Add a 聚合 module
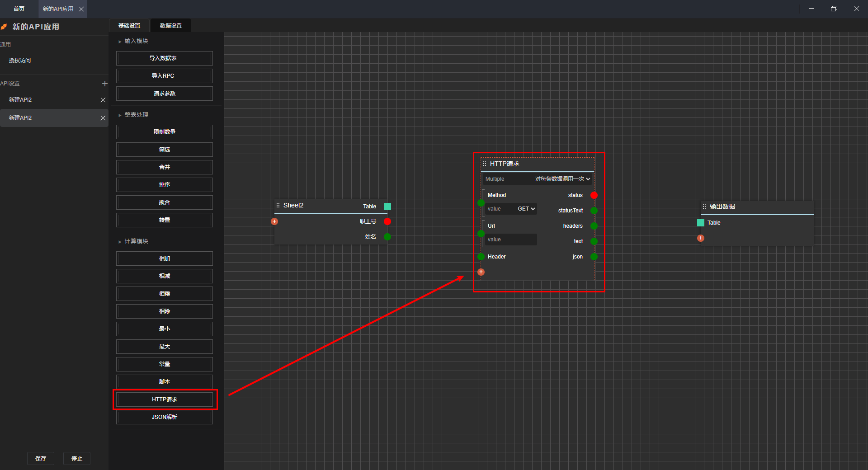This screenshot has height=470, width=868. pos(165,202)
